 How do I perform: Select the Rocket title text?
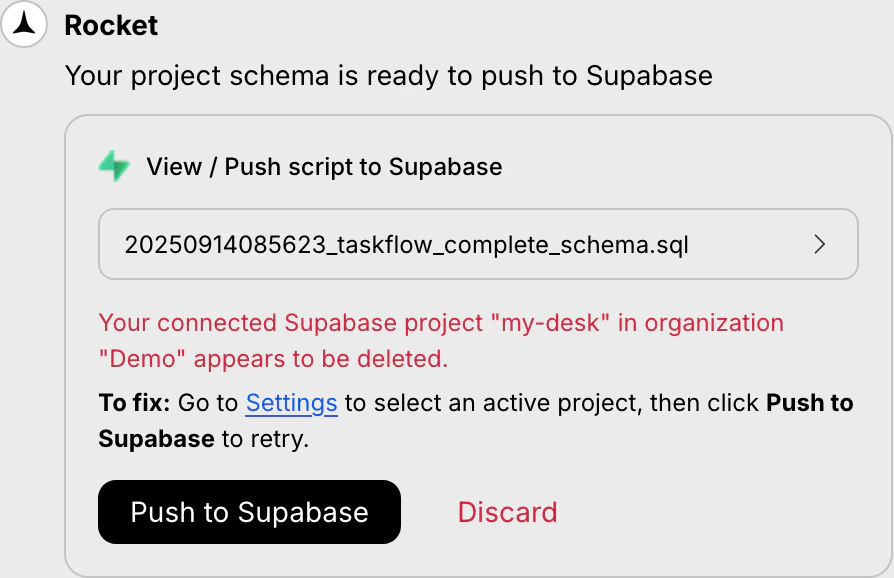(x=111, y=25)
